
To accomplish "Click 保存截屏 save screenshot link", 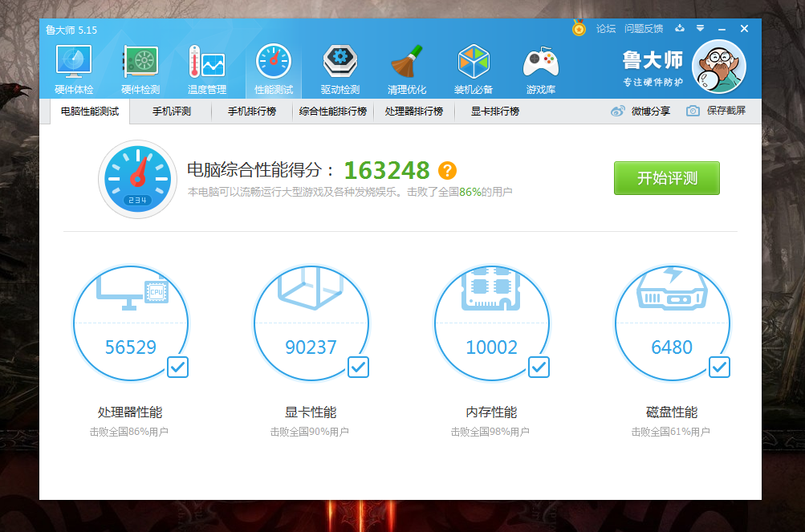I will coord(726,111).
